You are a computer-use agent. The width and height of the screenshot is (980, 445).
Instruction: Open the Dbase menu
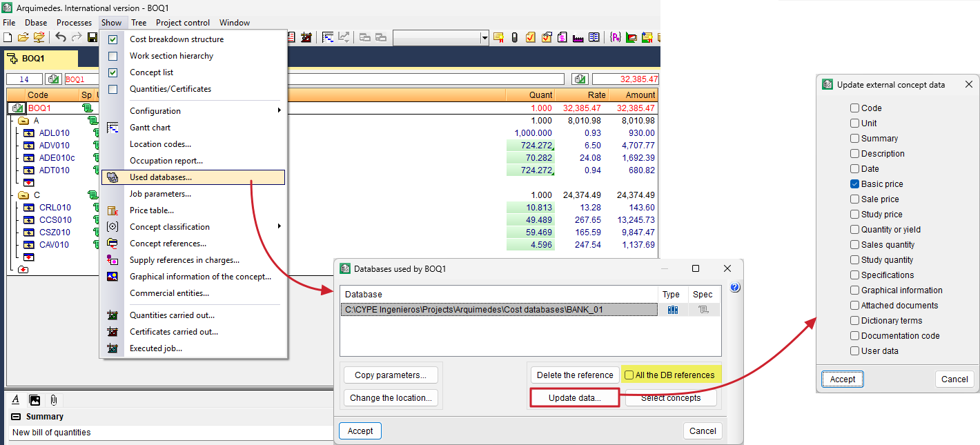pos(36,23)
